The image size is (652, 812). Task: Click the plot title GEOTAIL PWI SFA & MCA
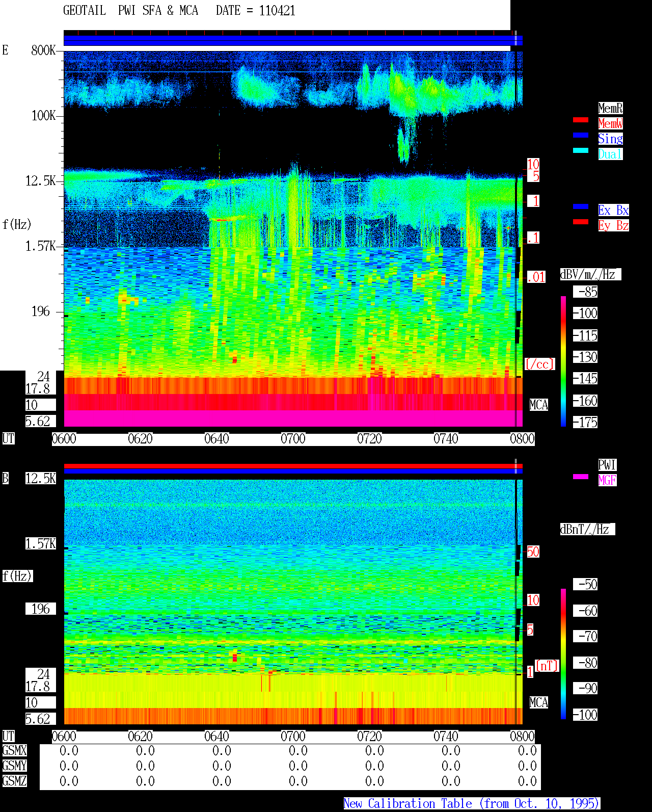[x=130, y=11]
